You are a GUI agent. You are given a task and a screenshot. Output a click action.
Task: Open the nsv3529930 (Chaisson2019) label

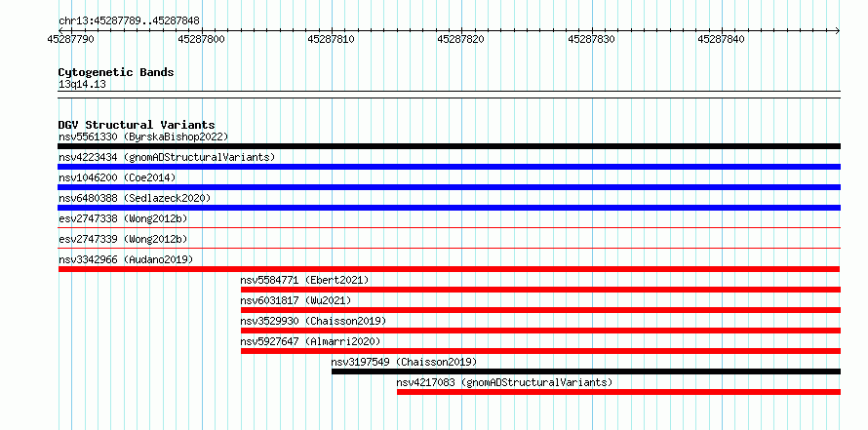coord(313,321)
